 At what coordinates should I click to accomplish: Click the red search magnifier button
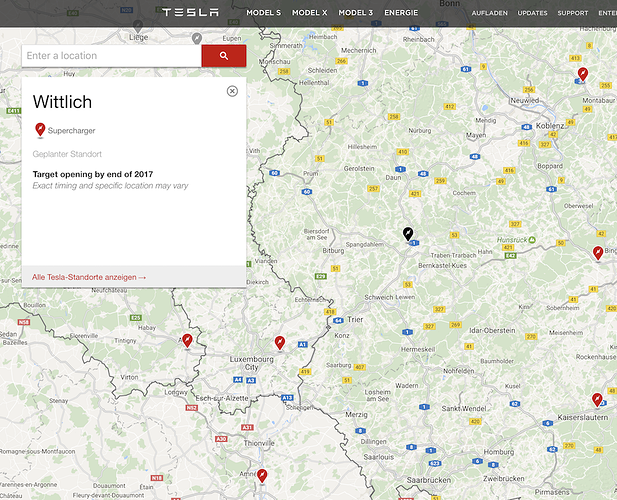pos(224,56)
